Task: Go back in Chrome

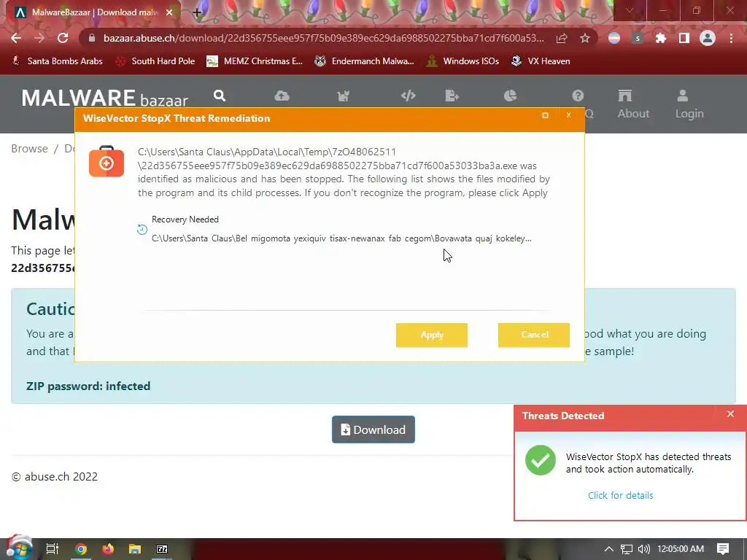Action: point(16,38)
